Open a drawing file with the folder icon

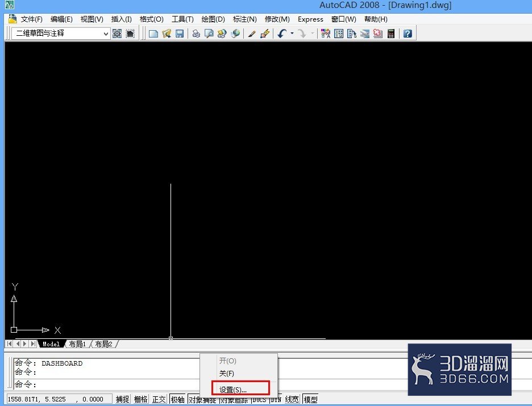pos(167,34)
